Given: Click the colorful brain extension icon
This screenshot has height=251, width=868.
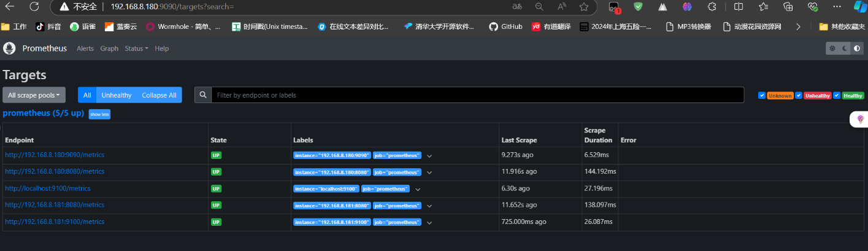Looking at the screenshot, I should click(x=688, y=7).
